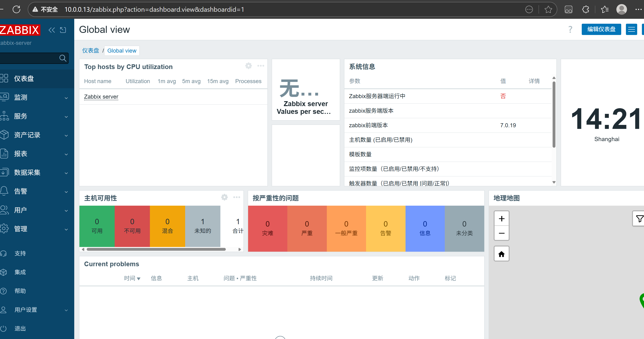Open the geomap filter funnel icon
This screenshot has width=644, height=339.
pos(640,219)
